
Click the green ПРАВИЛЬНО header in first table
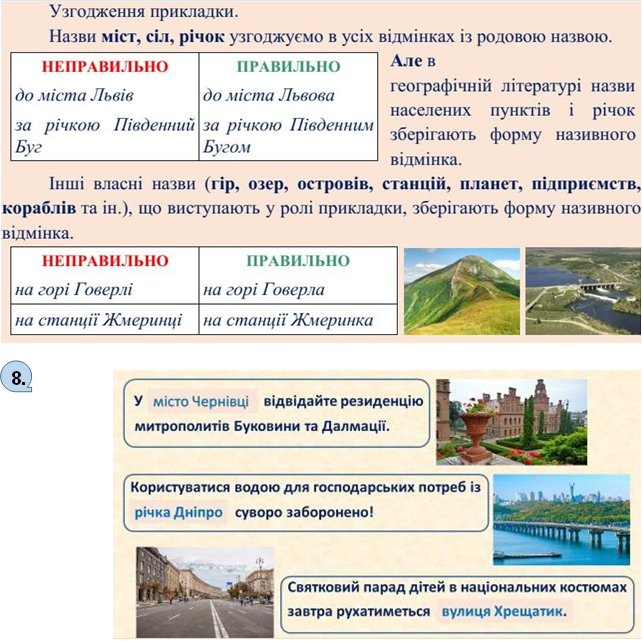289,67
